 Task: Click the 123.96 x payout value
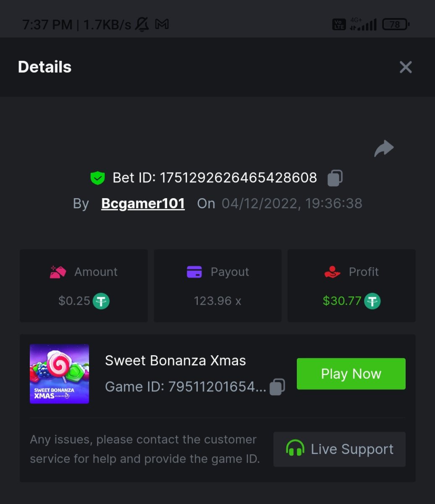click(x=217, y=301)
